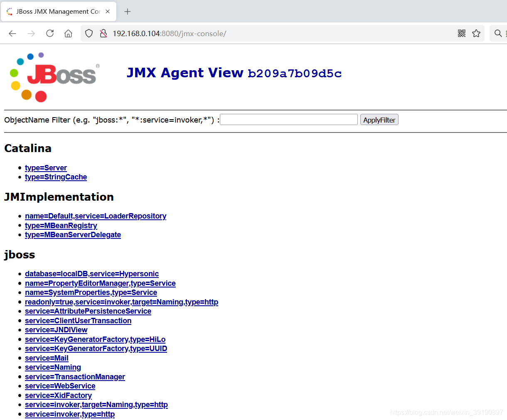Open the service=XidFactory link

click(58, 395)
